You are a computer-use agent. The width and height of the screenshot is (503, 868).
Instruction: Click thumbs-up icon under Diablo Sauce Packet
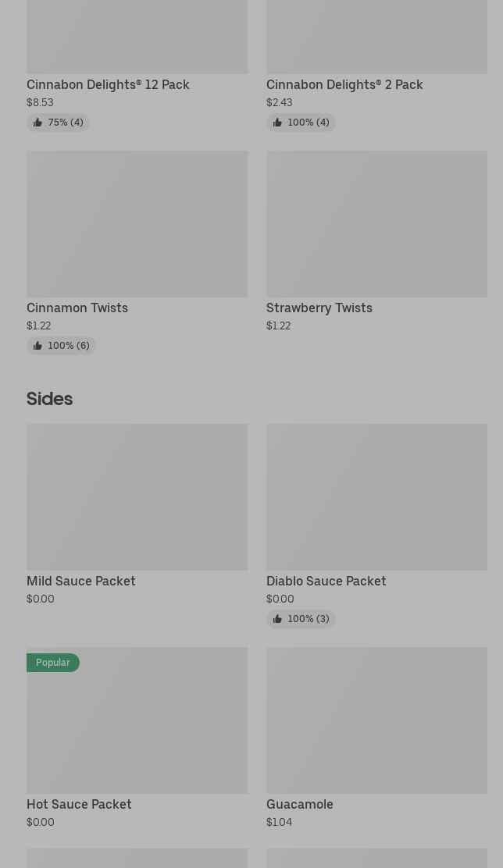pos(277,619)
